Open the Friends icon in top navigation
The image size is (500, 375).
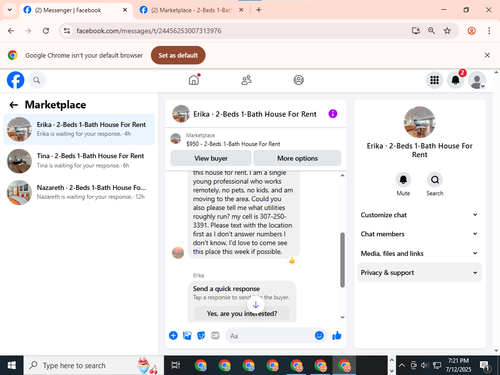(x=246, y=80)
